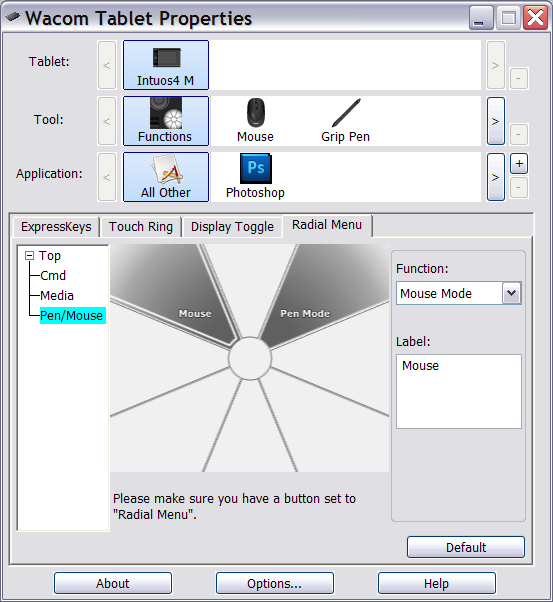
Task: Collapse the Top tree node
Action: click(x=30, y=256)
